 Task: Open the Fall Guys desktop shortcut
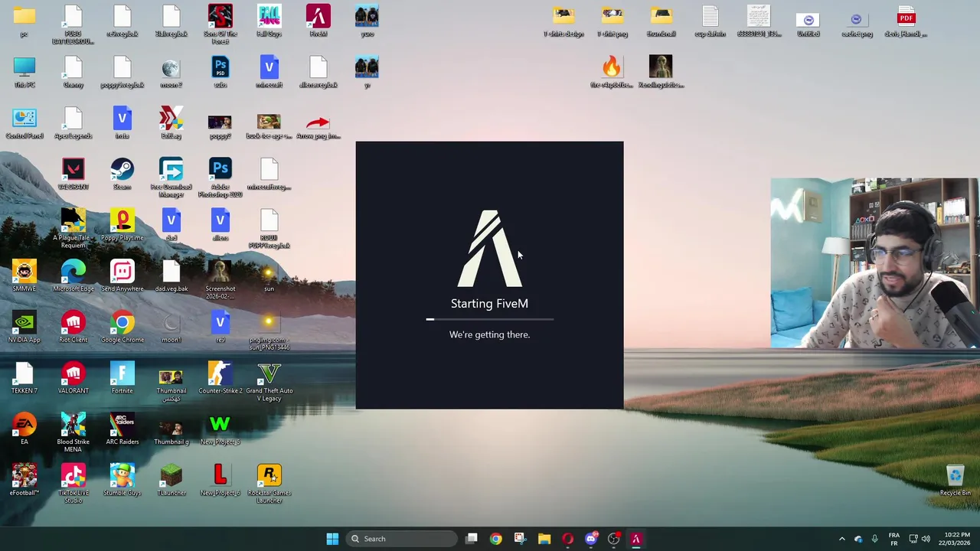coord(269,21)
